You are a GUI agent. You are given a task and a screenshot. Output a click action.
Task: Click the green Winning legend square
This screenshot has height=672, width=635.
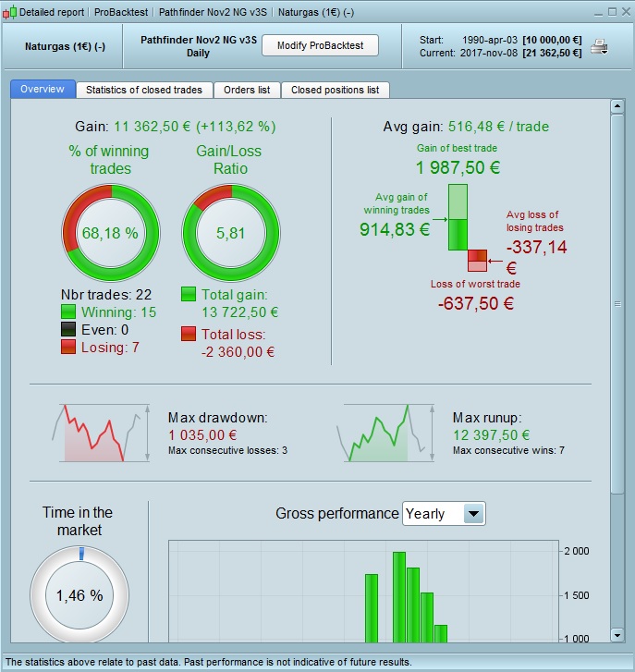[x=68, y=312]
